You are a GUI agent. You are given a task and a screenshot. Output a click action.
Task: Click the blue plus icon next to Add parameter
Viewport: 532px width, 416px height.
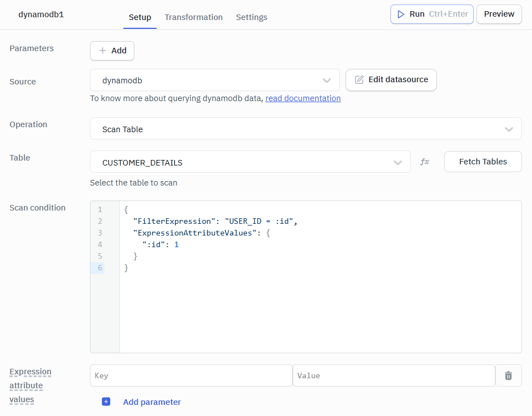pos(106,402)
